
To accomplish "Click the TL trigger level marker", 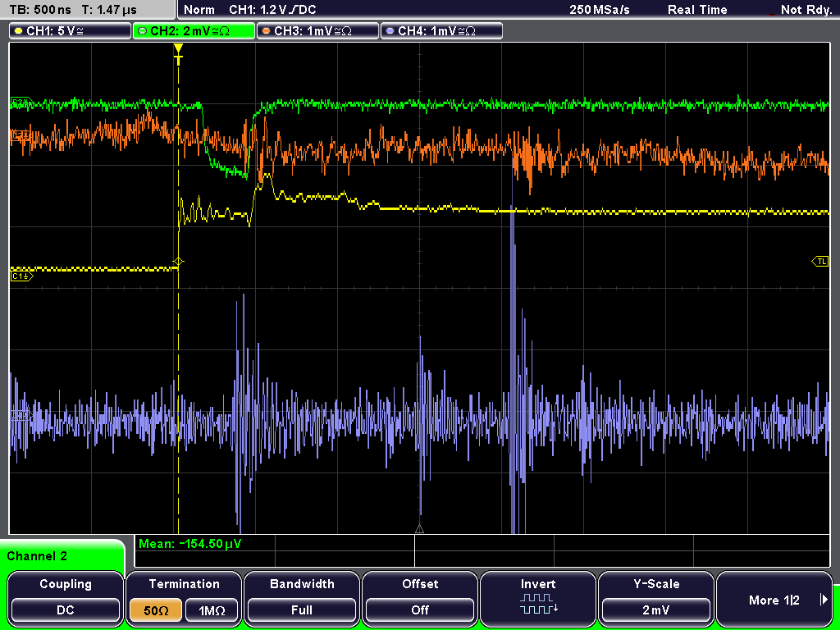I will (820, 262).
